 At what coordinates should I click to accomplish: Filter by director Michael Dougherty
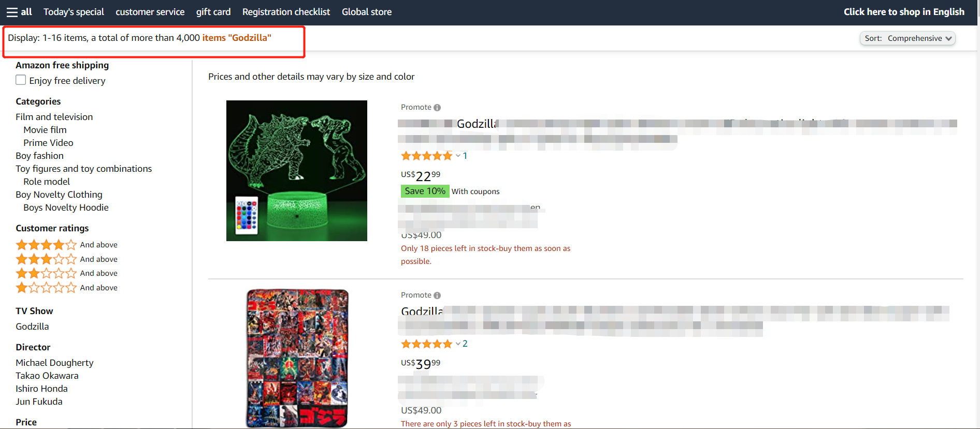pyautogui.click(x=54, y=363)
